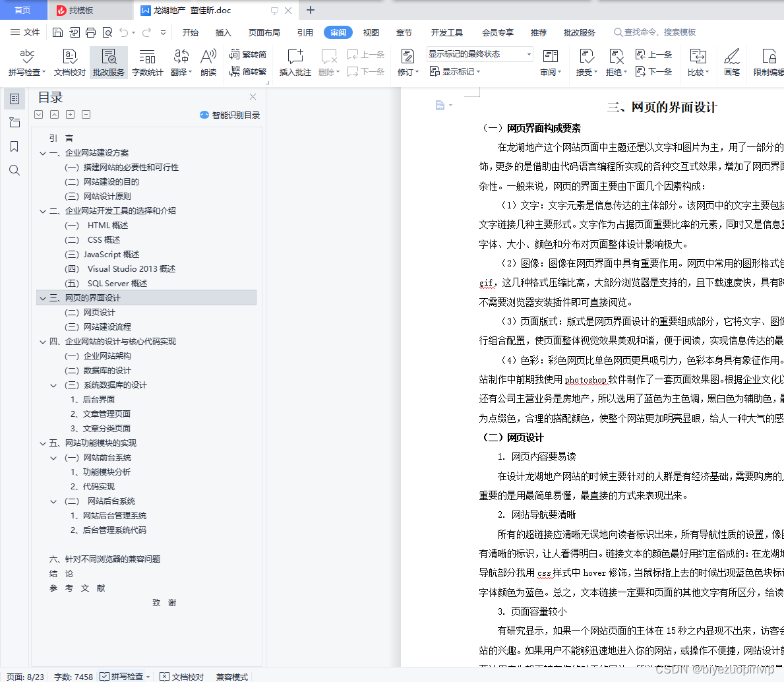Click the 接受 accept changes icon
The width and height of the screenshot is (784, 682).
point(586,63)
